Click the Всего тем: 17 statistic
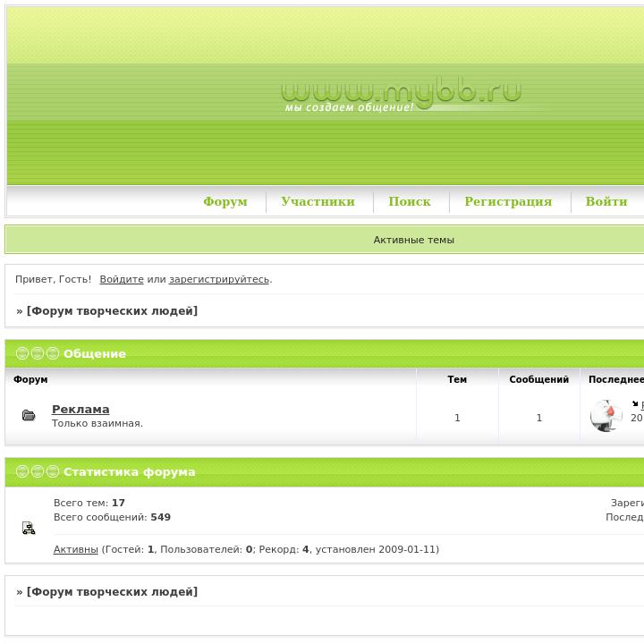Image resolution: width=644 pixels, height=644 pixels. pos(89,503)
